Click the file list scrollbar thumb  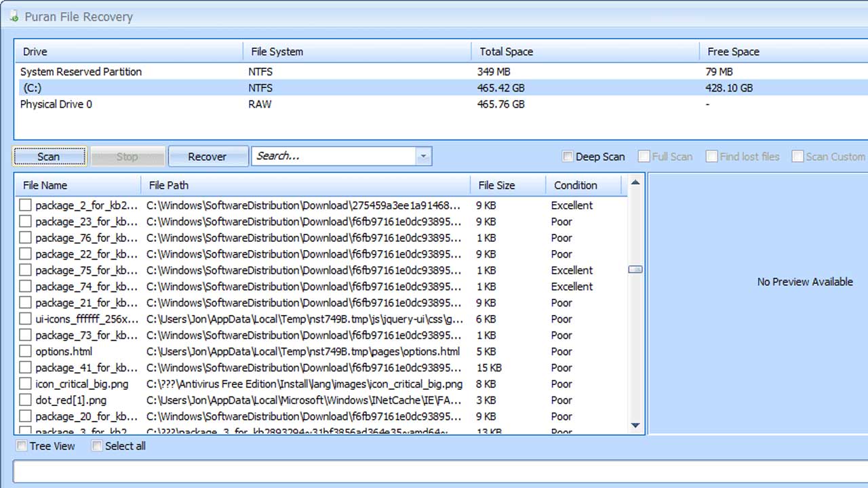point(635,270)
